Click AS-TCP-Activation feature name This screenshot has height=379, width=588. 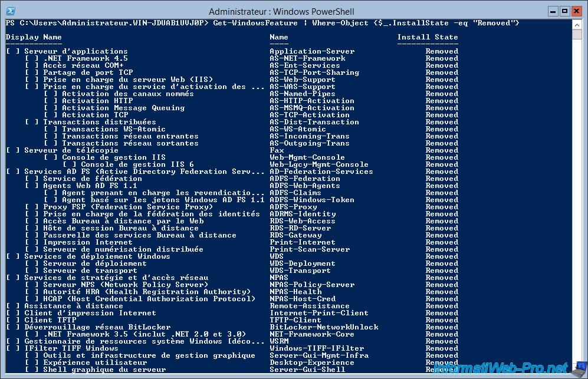coord(310,115)
